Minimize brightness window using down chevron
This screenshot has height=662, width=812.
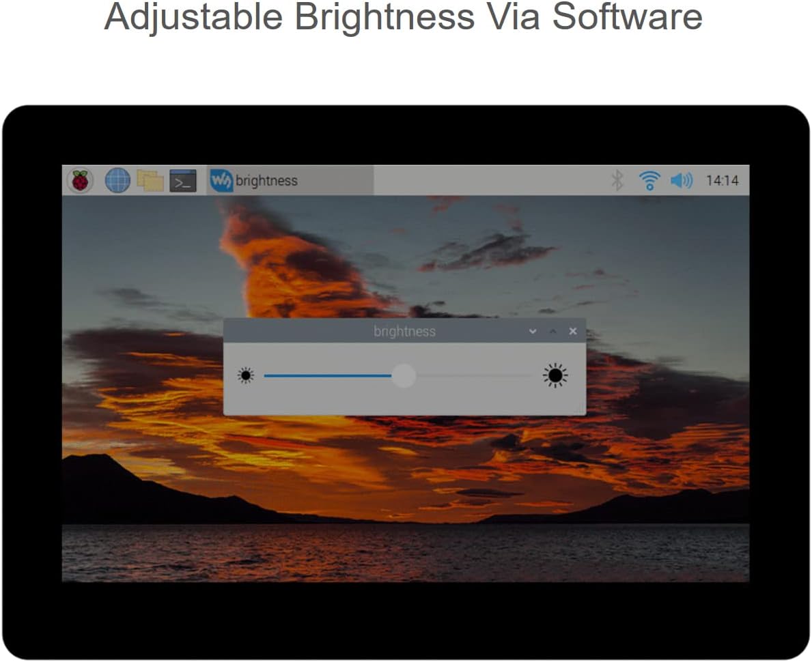[533, 332]
